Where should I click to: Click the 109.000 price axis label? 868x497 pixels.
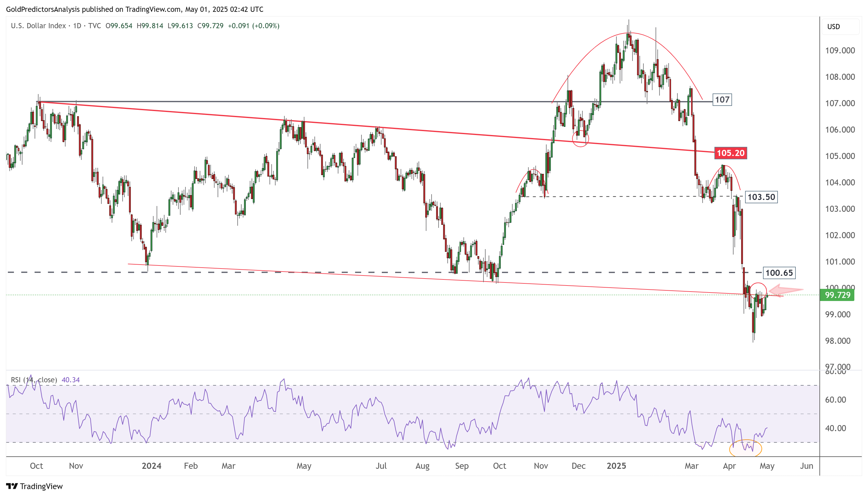pos(840,50)
